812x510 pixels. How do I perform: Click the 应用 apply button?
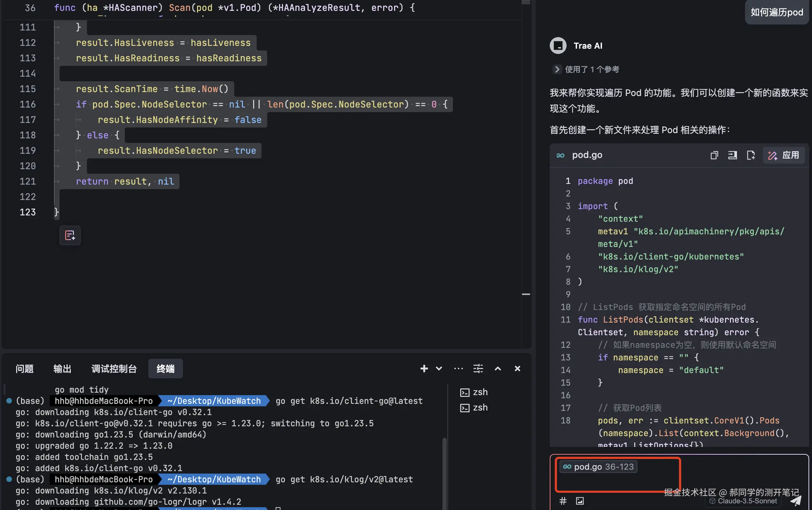click(784, 155)
